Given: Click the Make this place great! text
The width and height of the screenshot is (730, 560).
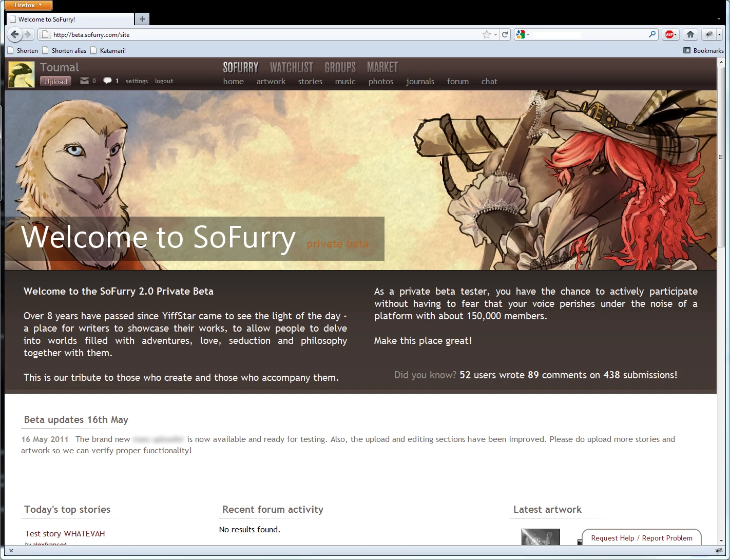Looking at the screenshot, I should pyautogui.click(x=423, y=340).
